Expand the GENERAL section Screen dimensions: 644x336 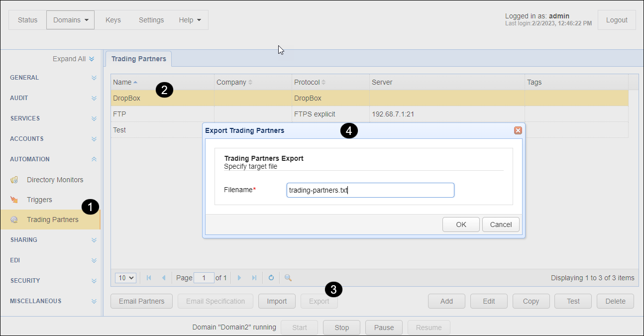(94, 78)
